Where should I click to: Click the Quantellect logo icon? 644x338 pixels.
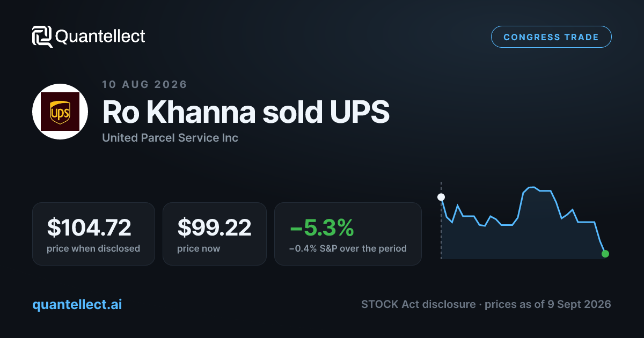(x=42, y=36)
